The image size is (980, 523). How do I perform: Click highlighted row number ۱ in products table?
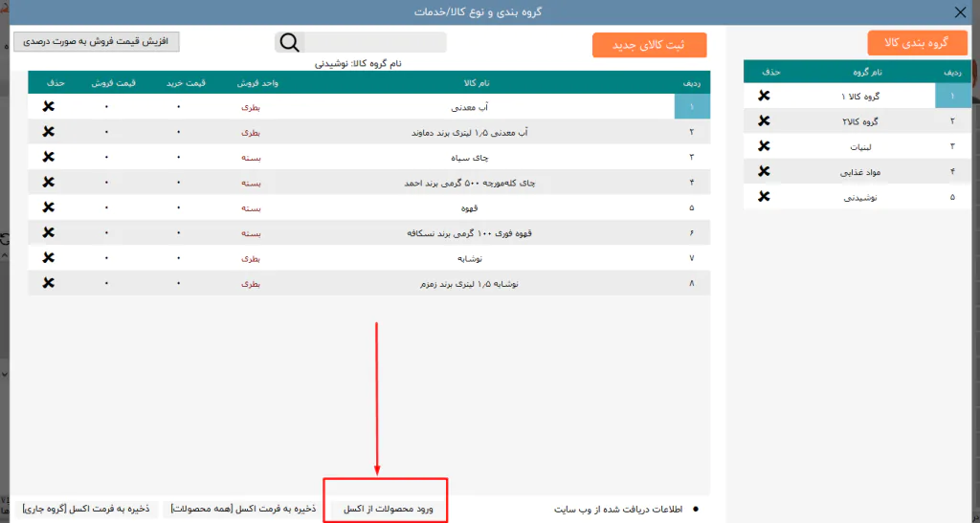(x=692, y=107)
